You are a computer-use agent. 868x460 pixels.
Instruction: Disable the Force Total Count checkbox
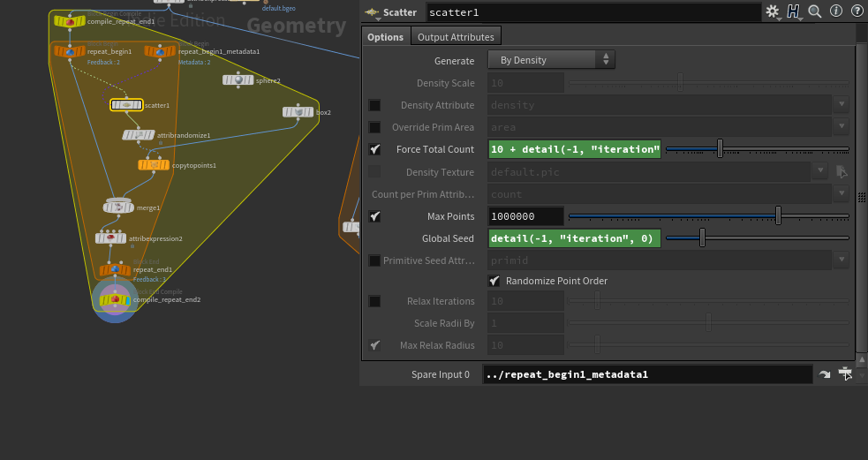click(375, 149)
